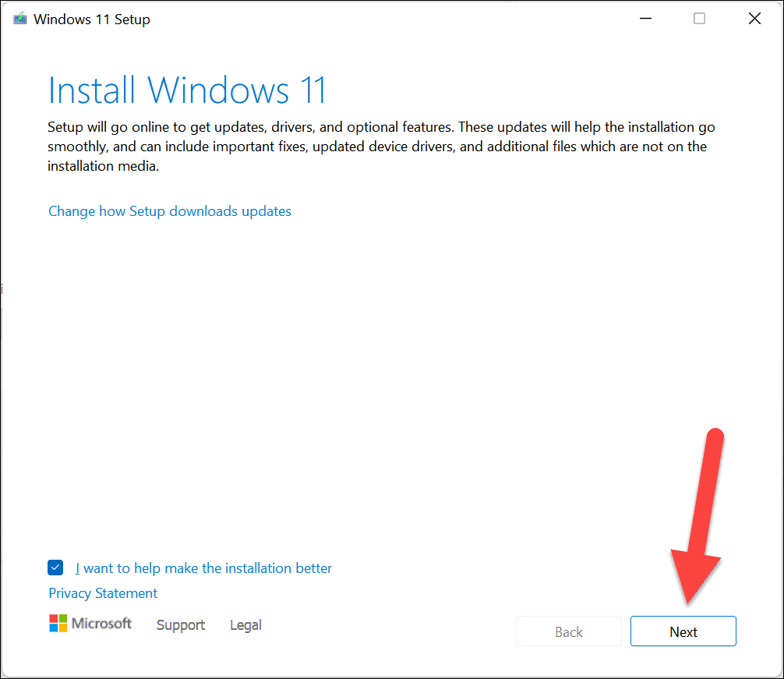Click the I want to help label text
The height and width of the screenshot is (679, 784).
(203, 568)
